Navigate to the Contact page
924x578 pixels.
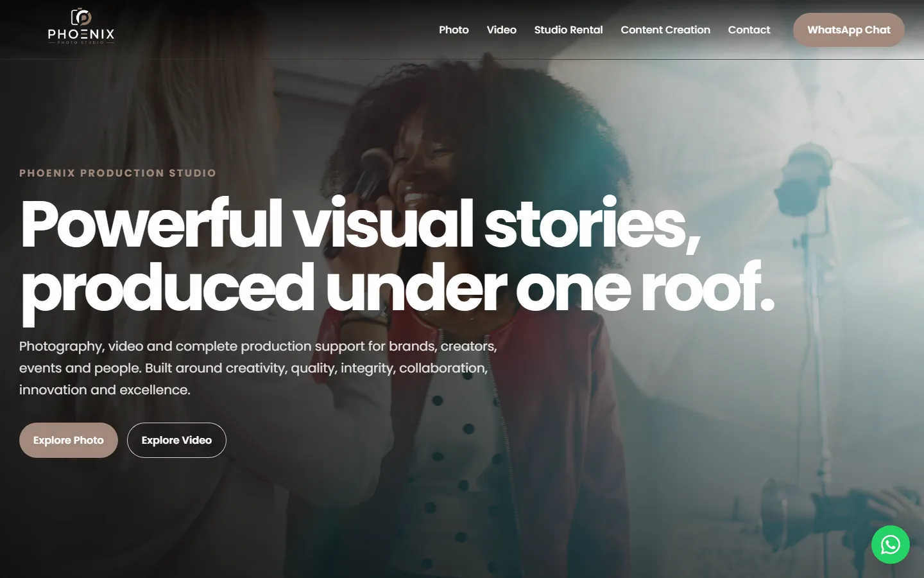(x=749, y=30)
